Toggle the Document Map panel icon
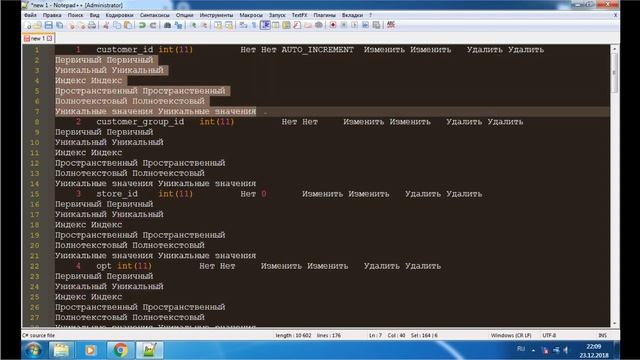 (286, 25)
